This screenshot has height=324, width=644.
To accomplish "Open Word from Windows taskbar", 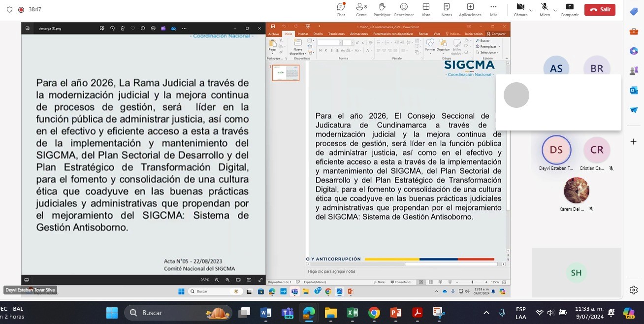I will (265, 313).
